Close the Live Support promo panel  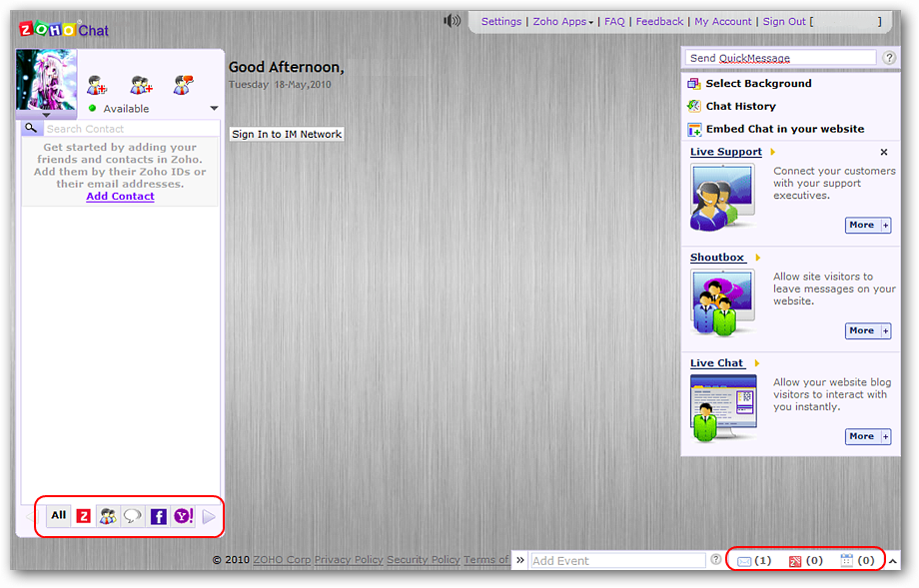click(884, 153)
